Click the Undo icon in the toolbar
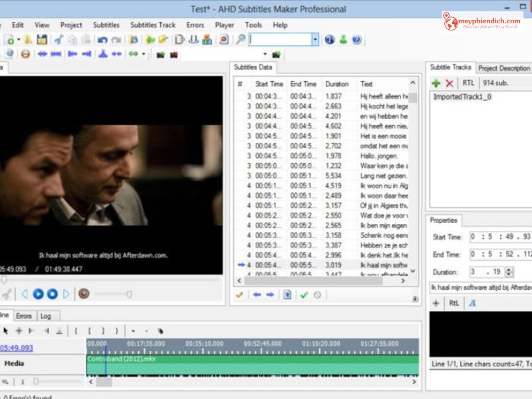This screenshot has width=532, height=399. point(103,40)
